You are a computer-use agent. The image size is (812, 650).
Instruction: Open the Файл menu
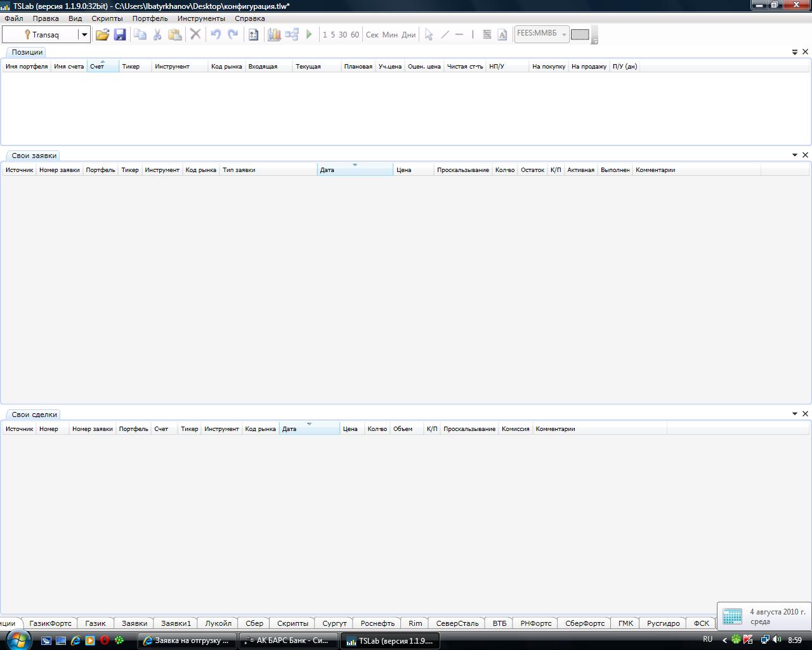pos(13,18)
